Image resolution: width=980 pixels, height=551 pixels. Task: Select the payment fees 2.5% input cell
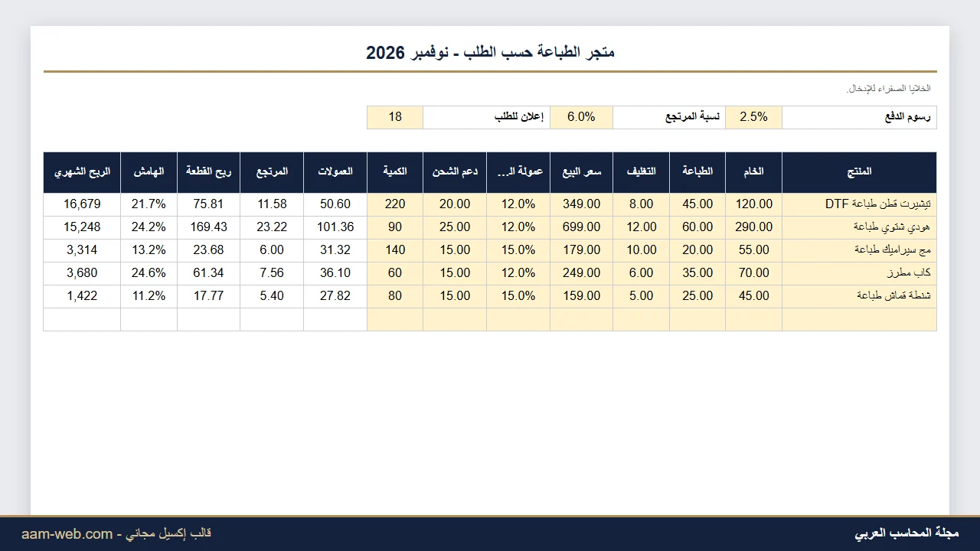753,117
